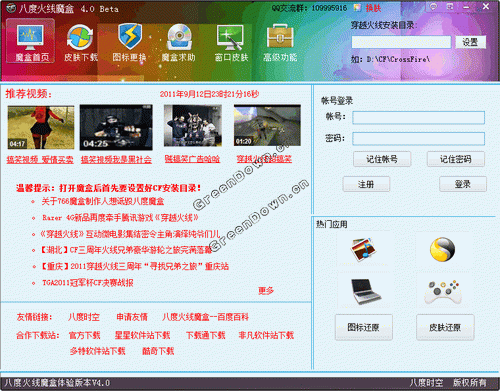Click the 密码 password input field
500x391 pixels.
(418, 139)
